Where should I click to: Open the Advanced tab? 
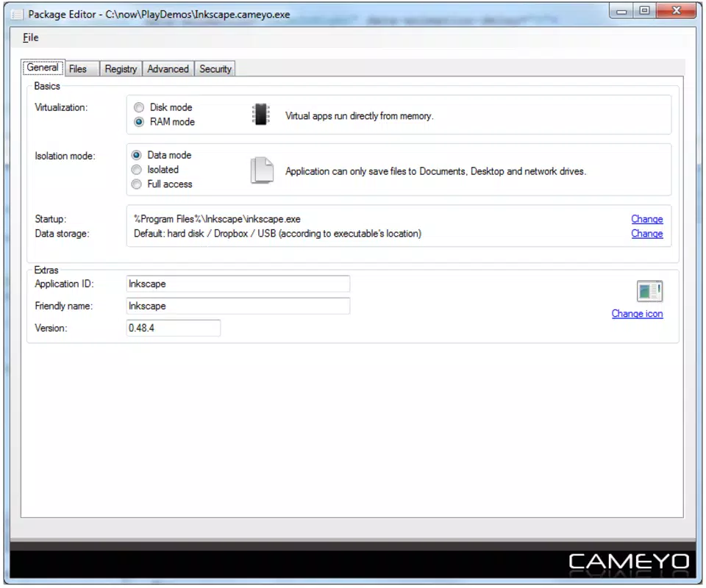tap(168, 69)
